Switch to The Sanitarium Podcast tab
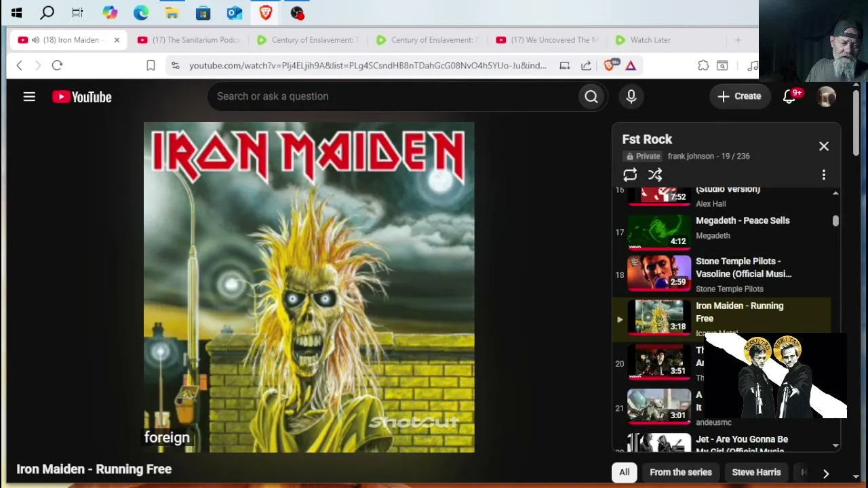Viewport: 868px width, 488px height. tap(190, 40)
